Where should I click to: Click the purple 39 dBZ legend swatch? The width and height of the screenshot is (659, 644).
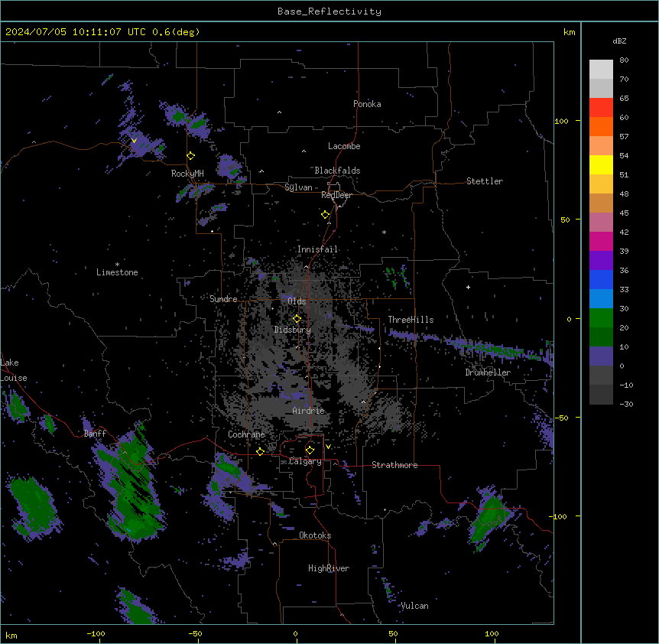(x=601, y=261)
